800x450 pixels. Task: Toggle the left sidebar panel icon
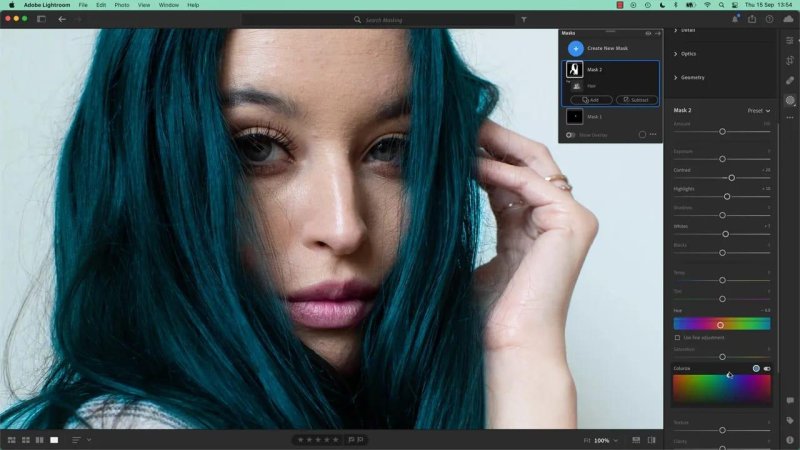coord(41,19)
